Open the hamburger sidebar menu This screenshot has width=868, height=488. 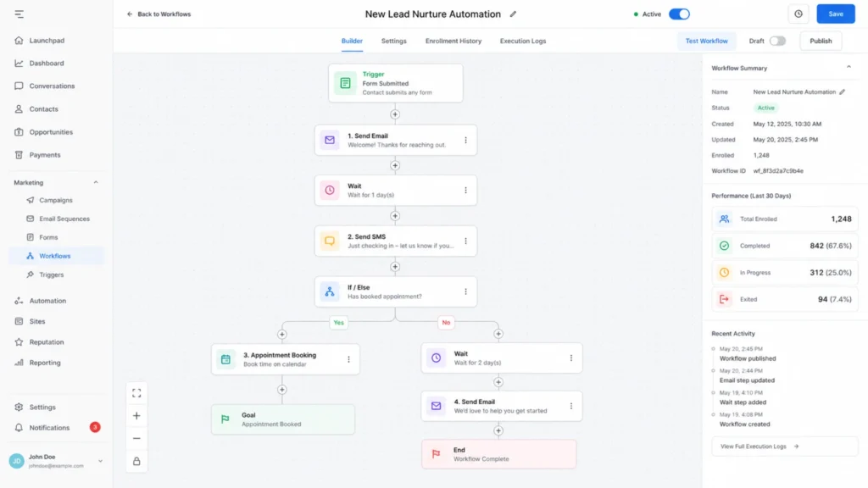pos(19,14)
